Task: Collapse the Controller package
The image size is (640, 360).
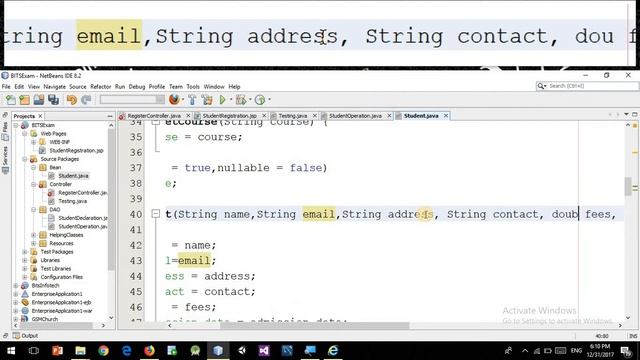Action: [x=33, y=184]
